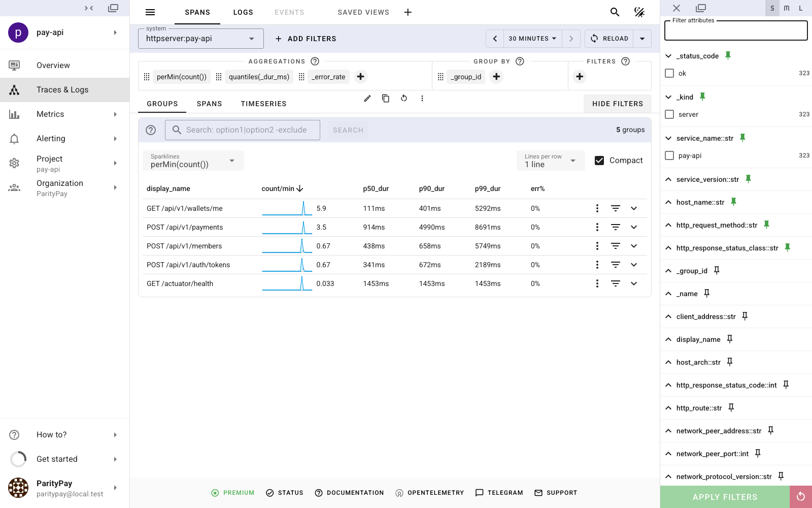This screenshot has width=812, height=508.
Task: Click the reset icon beside copy icon
Action: pos(404,98)
